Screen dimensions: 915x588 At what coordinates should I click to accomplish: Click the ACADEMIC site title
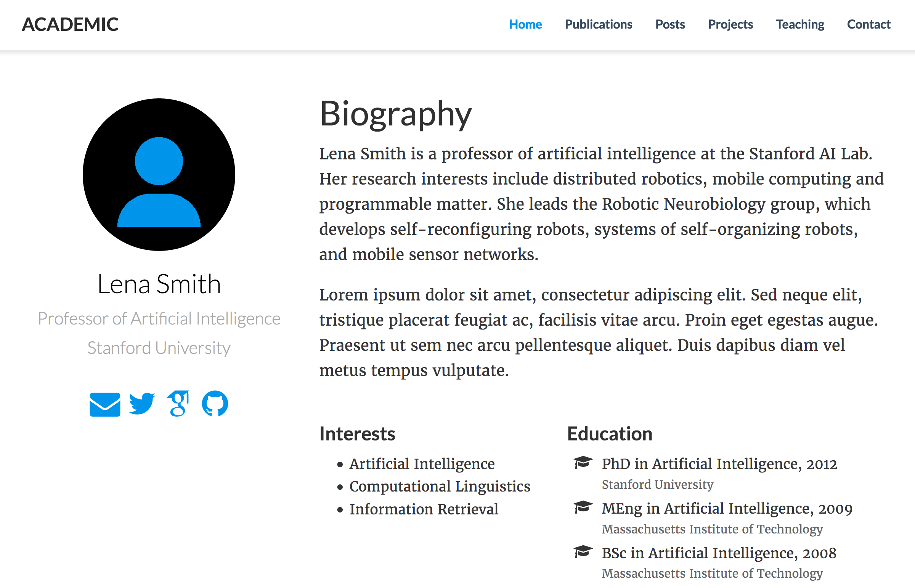(x=70, y=24)
